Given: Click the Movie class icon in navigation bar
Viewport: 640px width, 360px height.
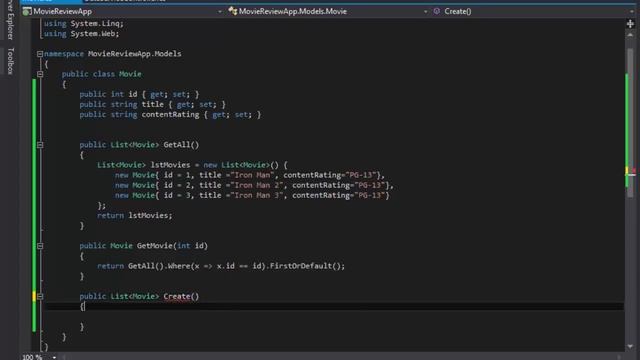Looking at the screenshot, I should (x=233, y=11).
